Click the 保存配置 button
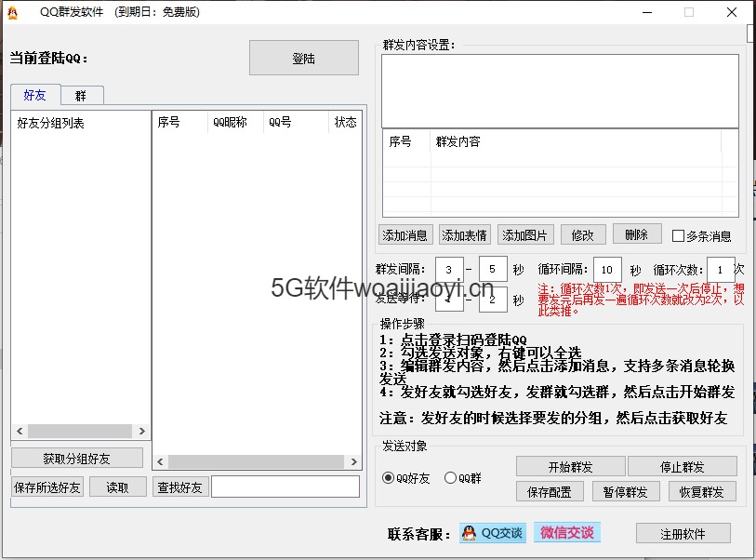The height and width of the screenshot is (560, 756). point(550,491)
